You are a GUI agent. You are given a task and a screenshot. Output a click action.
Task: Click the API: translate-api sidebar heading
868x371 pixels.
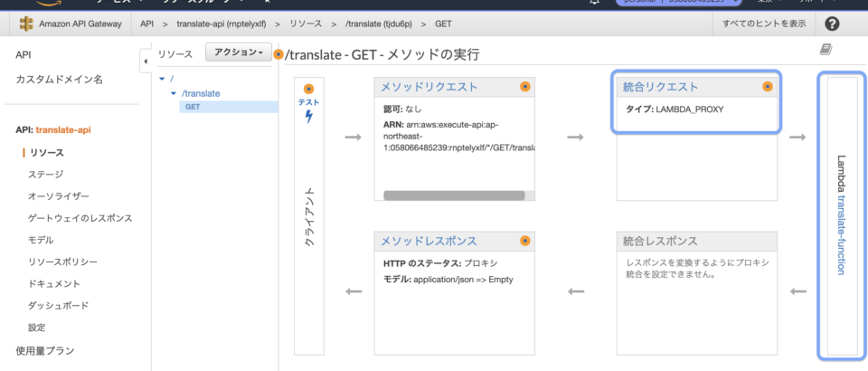[53, 130]
